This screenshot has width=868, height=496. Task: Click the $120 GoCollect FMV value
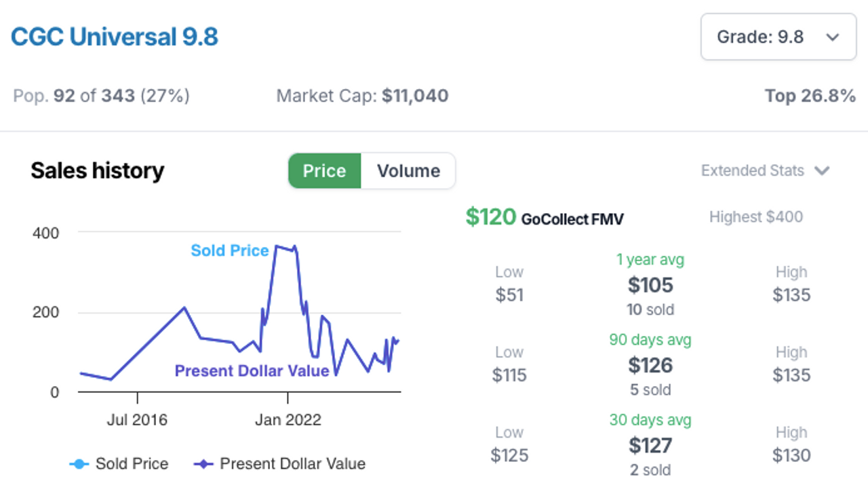click(x=492, y=217)
